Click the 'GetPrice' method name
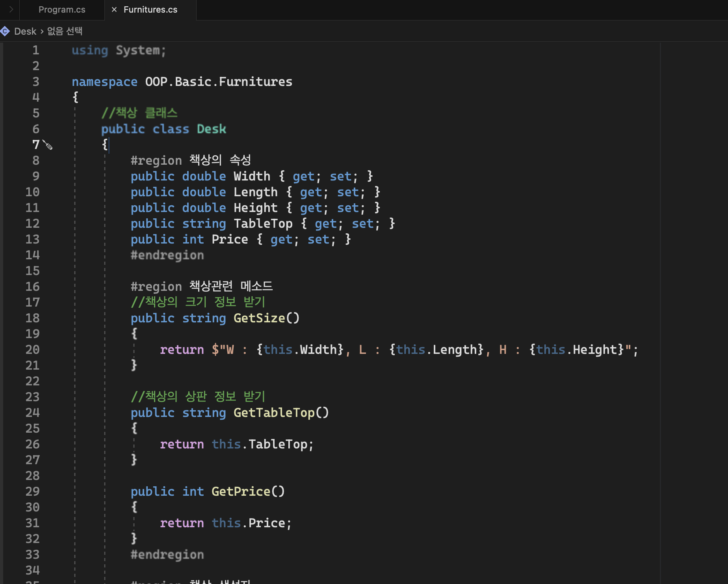 click(241, 492)
